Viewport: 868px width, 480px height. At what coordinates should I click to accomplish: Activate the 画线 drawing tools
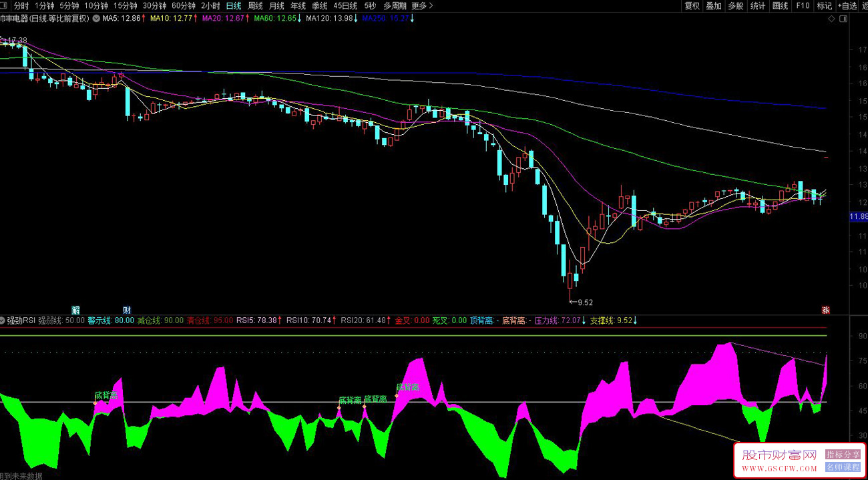pyautogui.click(x=780, y=5)
